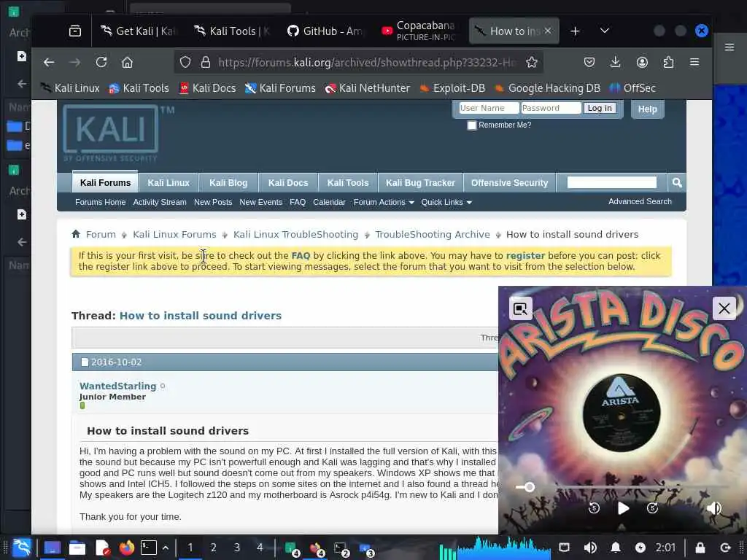Viewport: 747px width, 560px height.
Task: Open the Firefox application menu
Action: coord(694,63)
